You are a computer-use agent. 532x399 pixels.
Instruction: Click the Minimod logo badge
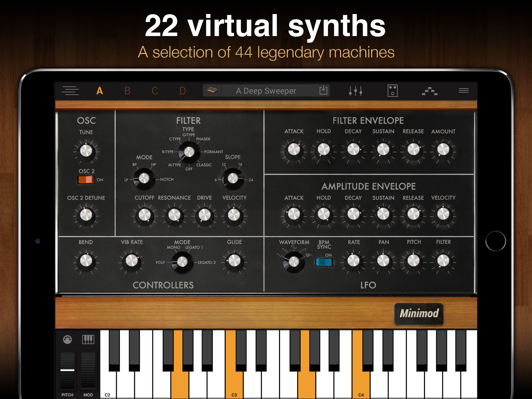click(418, 314)
